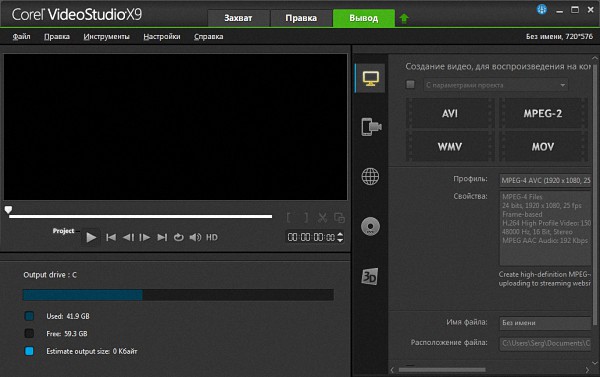Step to the next frame

point(145,237)
